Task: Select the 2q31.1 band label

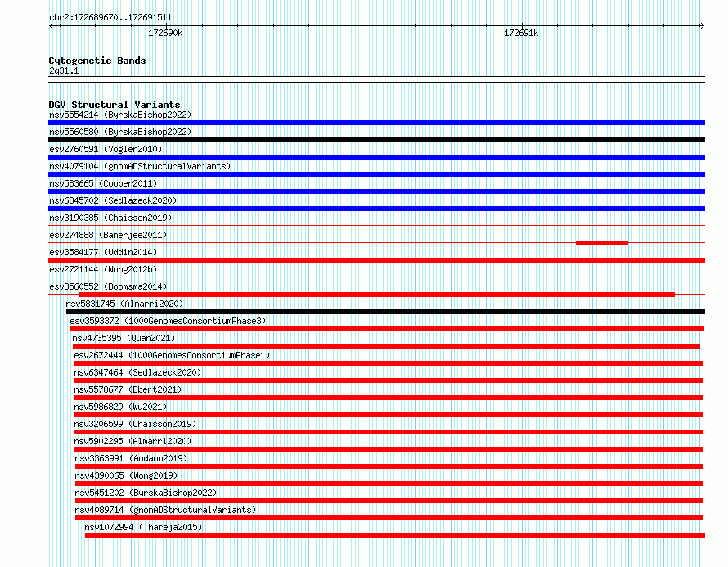Action: (64, 70)
